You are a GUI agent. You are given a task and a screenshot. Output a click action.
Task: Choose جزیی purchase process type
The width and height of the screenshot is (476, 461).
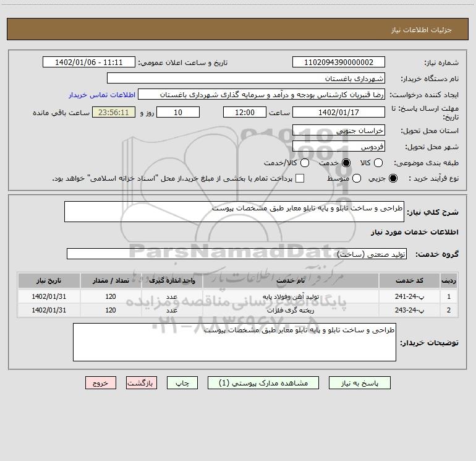393,178
